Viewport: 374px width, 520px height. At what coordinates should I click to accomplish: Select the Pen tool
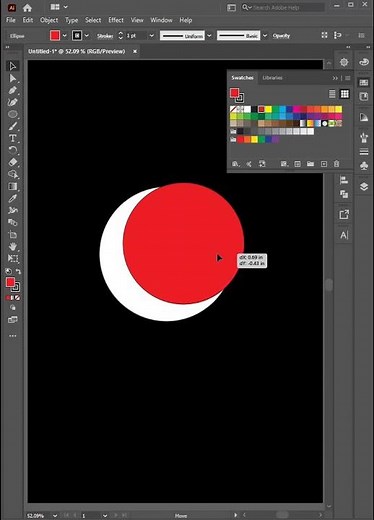[13, 90]
